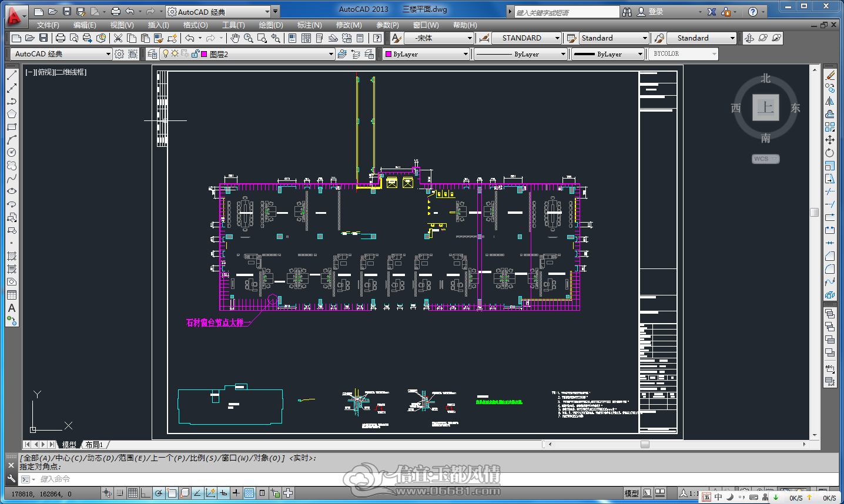Viewport: 844px width, 504px height.
Task: Pick the Polygon tool
Action: click(x=12, y=114)
